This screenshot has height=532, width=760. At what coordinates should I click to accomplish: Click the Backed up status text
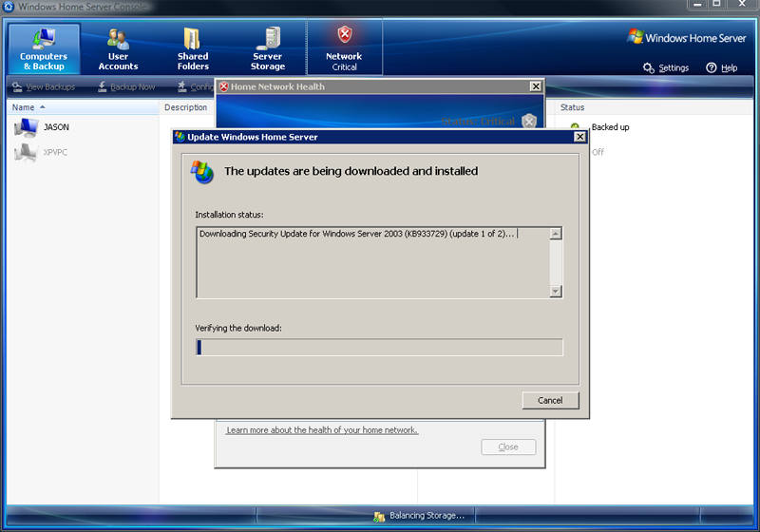point(610,127)
